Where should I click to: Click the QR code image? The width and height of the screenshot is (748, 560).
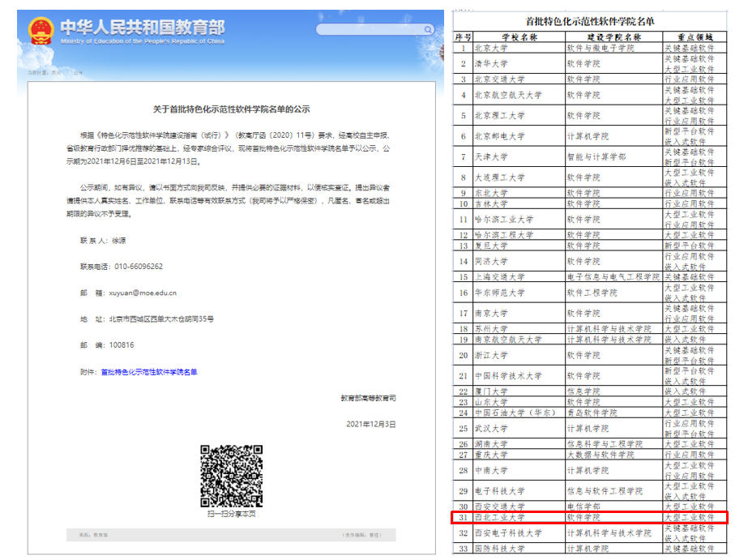[x=232, y=475]
